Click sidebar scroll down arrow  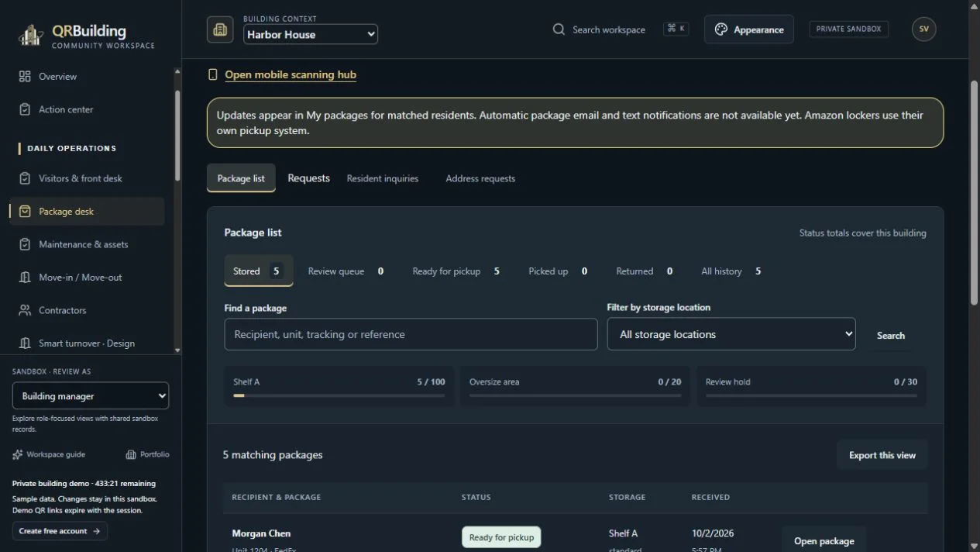tap(177, 350)
